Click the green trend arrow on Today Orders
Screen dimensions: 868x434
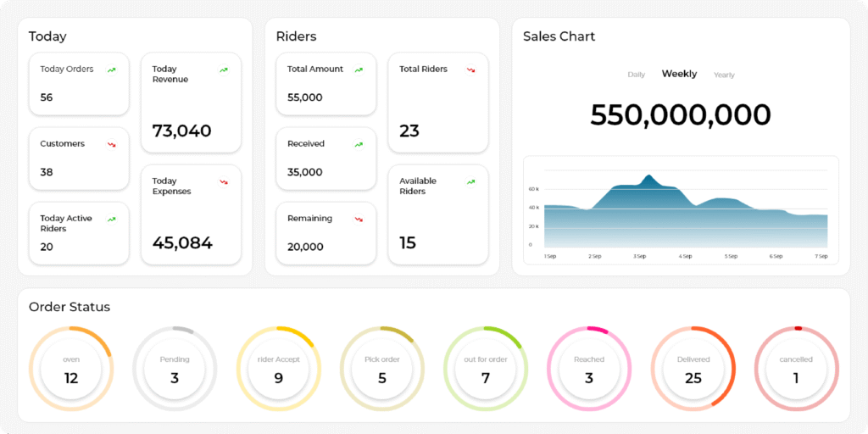[x=112, y=70]
